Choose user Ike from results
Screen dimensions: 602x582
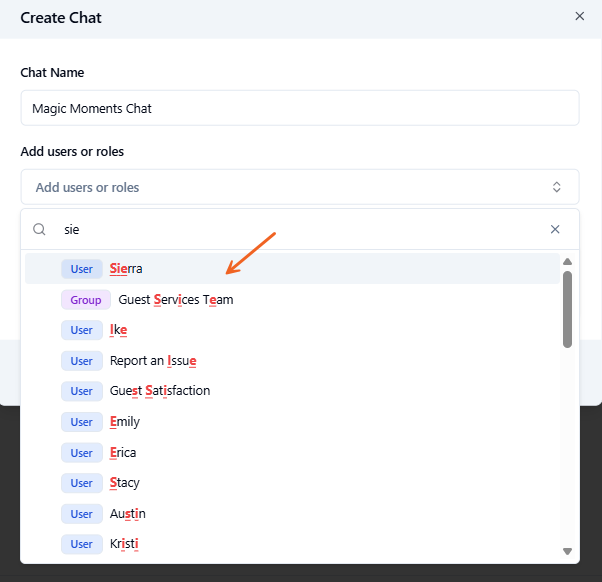[x=118, y=330]
